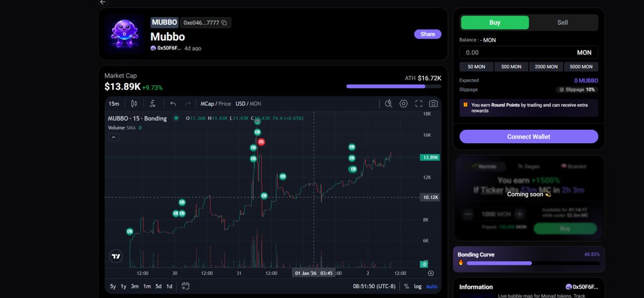Select the Sell tab
The image size is (644, 298).
point(562,23)
